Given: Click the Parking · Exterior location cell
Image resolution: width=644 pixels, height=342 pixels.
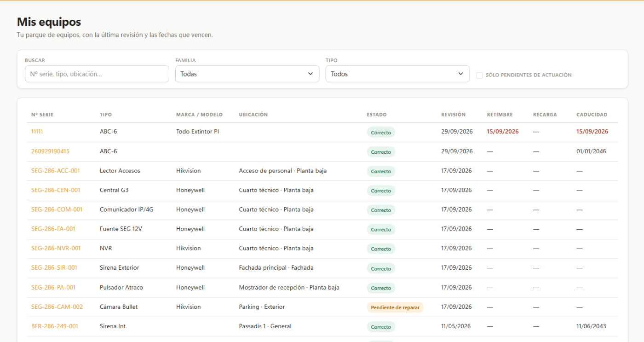Looking at the screenshot, I should [262, 307].
